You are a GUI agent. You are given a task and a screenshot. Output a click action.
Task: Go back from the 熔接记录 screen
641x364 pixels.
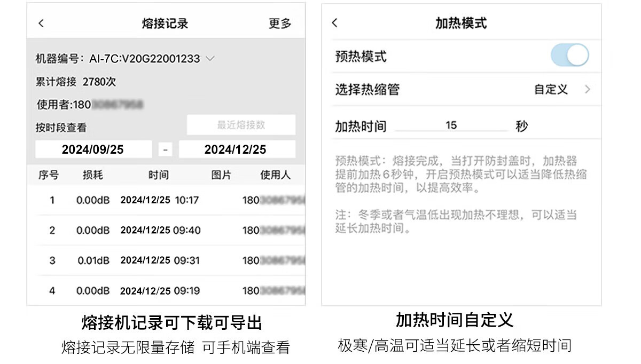pyautogui.click(x=41, y=23)
